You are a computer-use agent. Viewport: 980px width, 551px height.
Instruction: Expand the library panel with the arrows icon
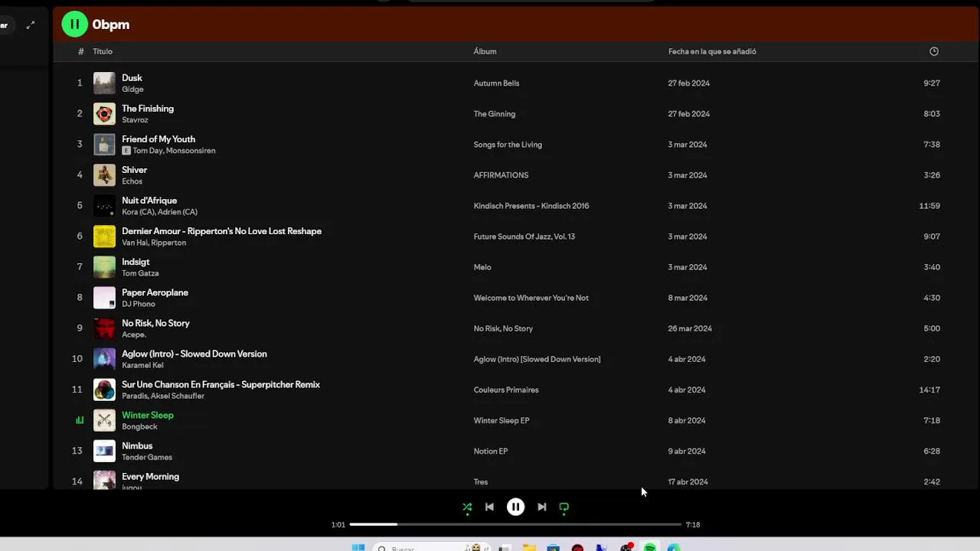click(31, 25)
